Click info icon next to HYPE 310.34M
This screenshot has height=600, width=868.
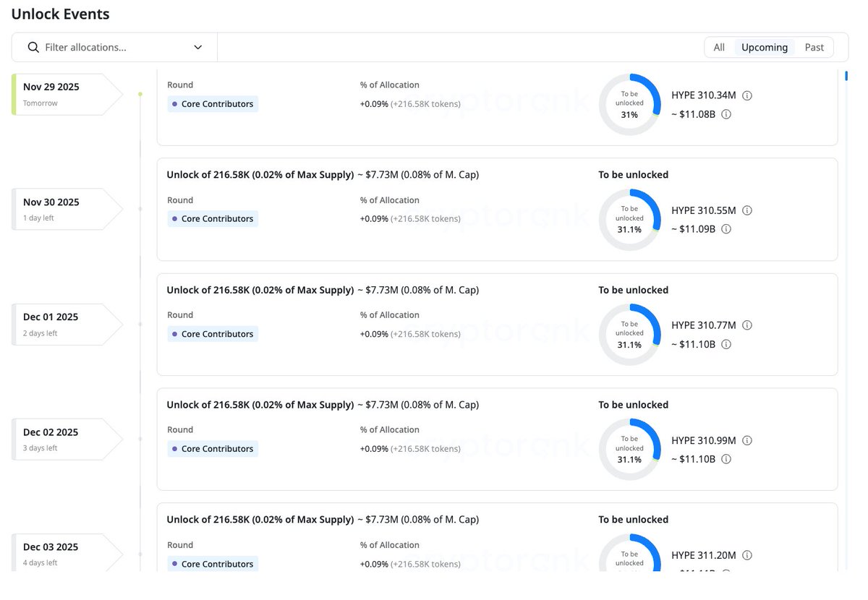tap(747, 95)
